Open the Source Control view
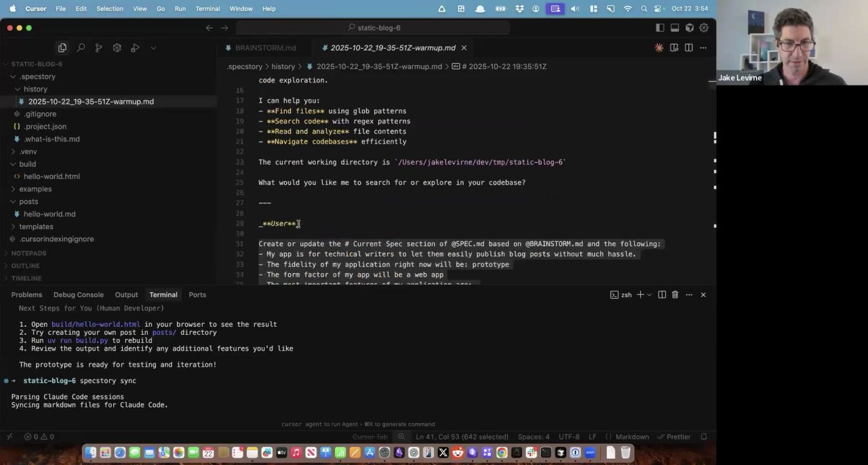 (99, 47)
